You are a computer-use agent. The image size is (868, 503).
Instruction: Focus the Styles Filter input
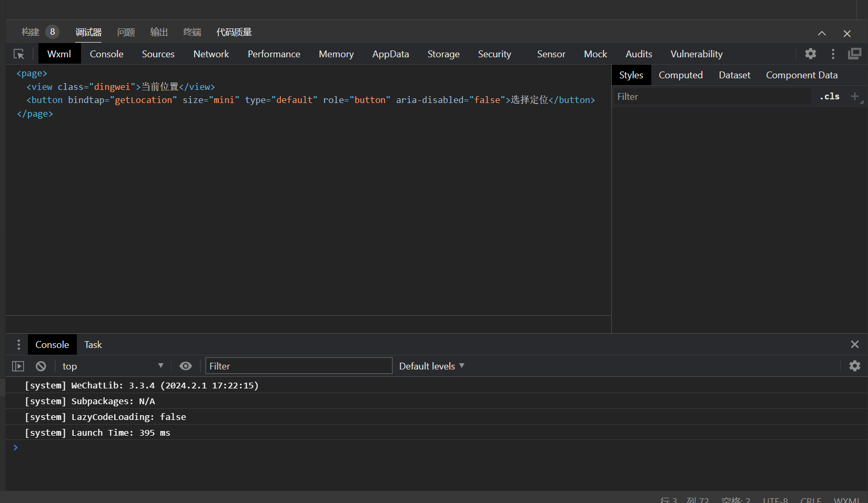point(713,96)
